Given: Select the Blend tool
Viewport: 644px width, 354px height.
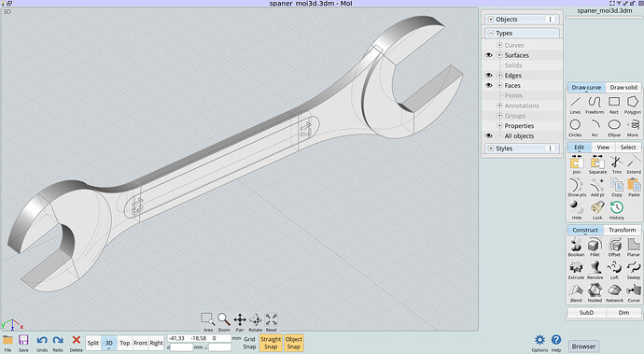Looking at the screenshot, I should pyautogui.click(x=576, y=293).
